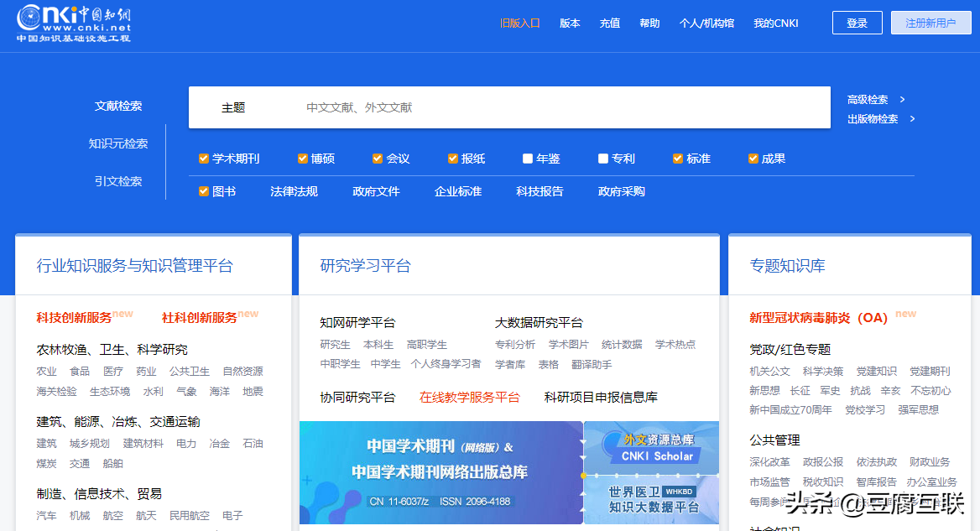Screen dimensions: 980x531
Task: Open 科技创新服务 link
Action: (74, 317)
